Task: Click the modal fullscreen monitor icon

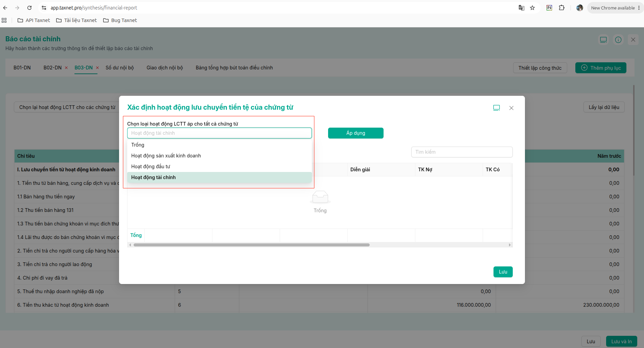Action: [x=496, y=108]
